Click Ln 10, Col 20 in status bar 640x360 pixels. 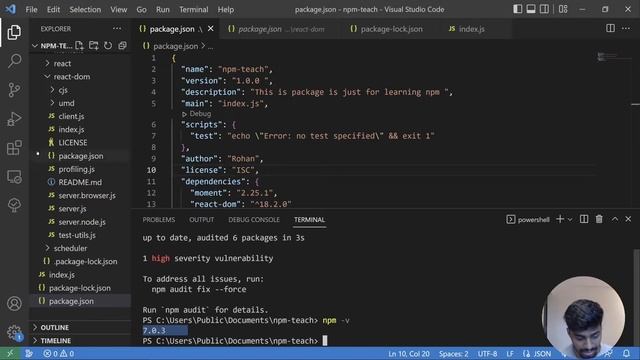[409, 353]
